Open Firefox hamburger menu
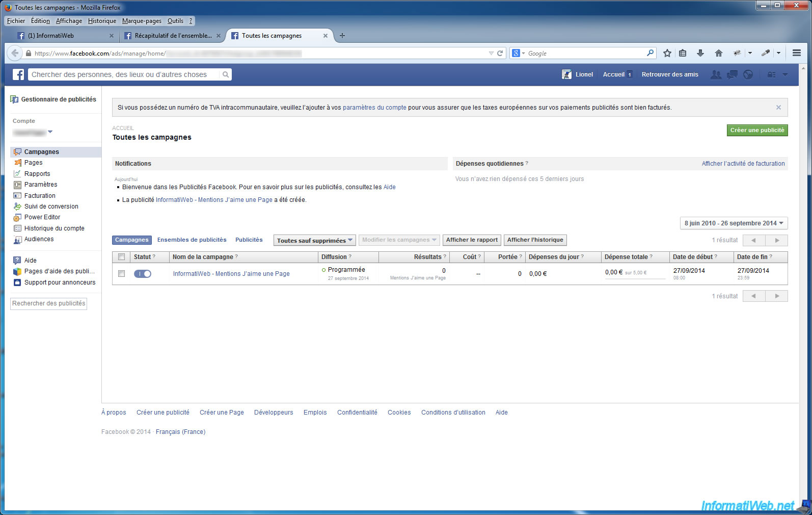812x515 pixels. 797,53
